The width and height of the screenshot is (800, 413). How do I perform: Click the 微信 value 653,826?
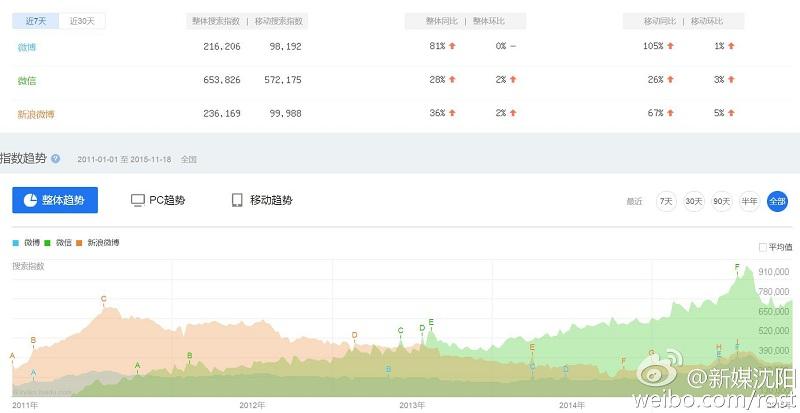tap(221, 80)
